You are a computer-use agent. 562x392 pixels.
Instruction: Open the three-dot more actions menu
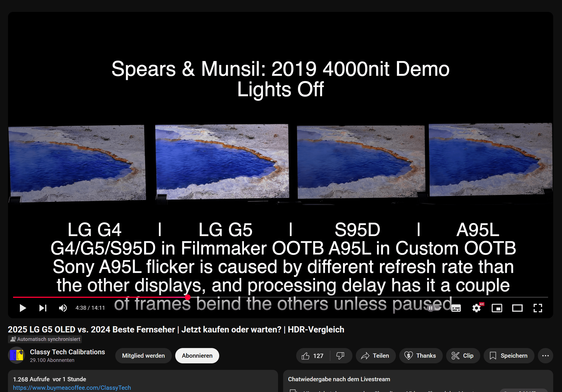(545, 356)
